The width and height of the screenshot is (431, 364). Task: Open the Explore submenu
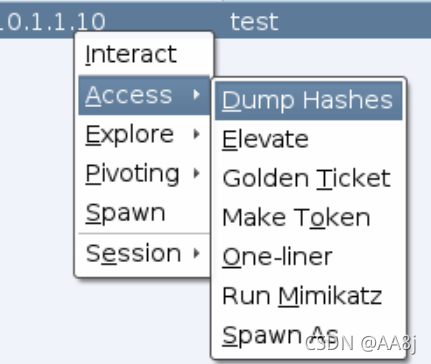[x=144, y=134]
